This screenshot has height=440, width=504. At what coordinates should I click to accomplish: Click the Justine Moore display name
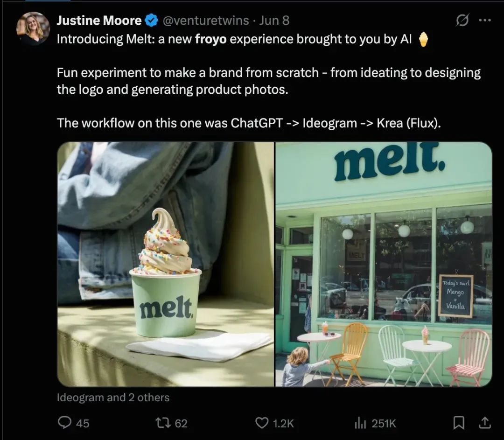click(98, 21)
